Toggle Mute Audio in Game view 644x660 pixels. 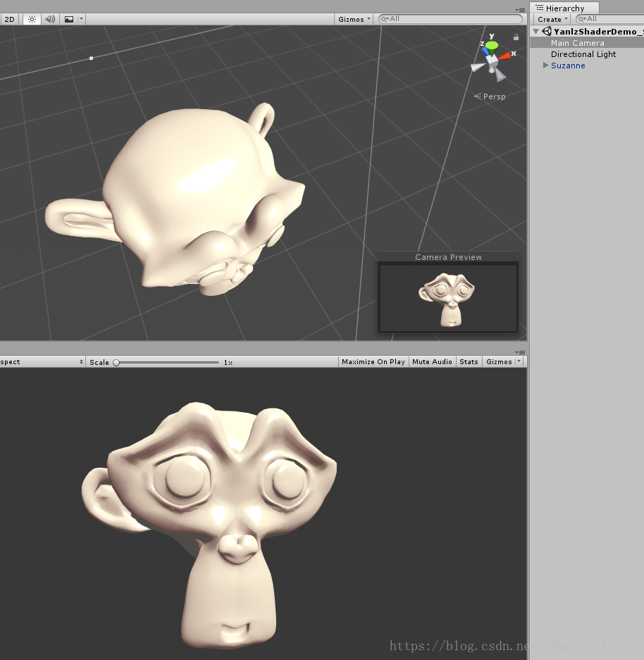tap(433, 362)
